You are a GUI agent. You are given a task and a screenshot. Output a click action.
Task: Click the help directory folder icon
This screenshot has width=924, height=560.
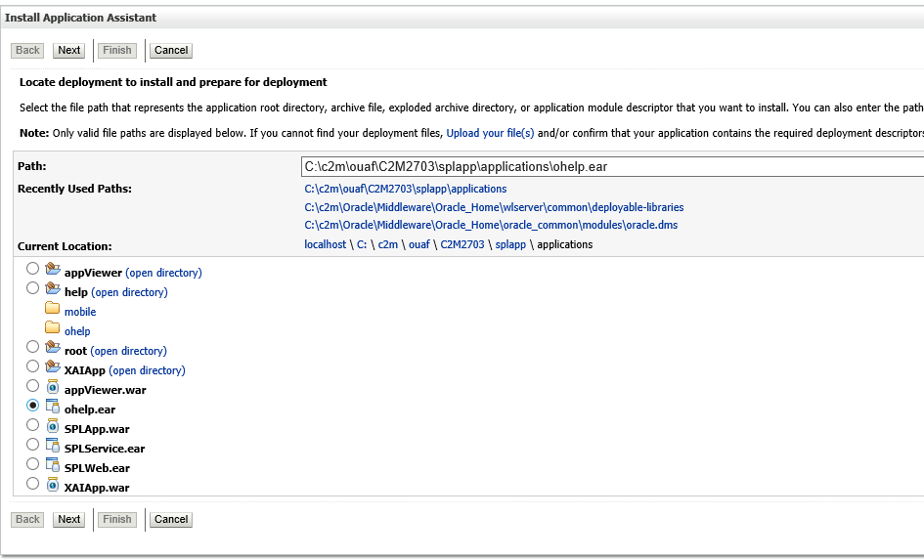(x=53, y=288)
